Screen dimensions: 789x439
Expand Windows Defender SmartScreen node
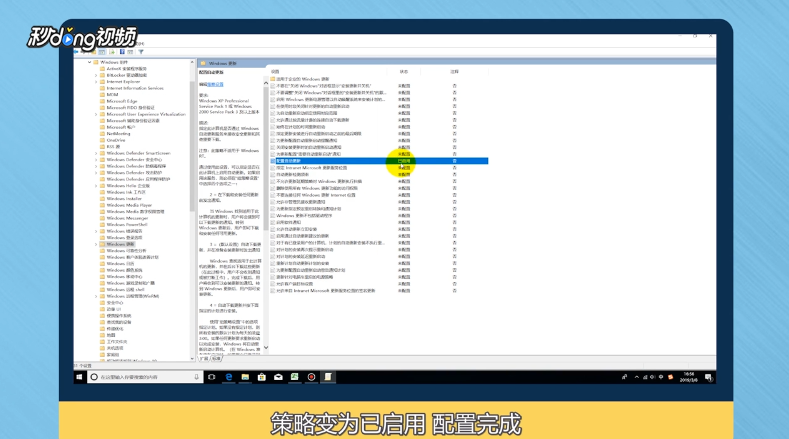coord(96,153)
